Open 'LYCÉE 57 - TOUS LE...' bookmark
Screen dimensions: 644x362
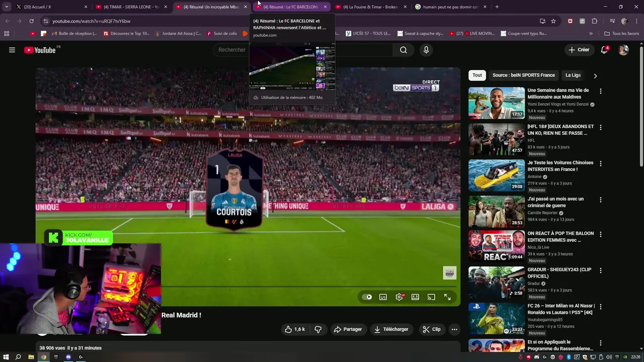(x=368, y=34)
